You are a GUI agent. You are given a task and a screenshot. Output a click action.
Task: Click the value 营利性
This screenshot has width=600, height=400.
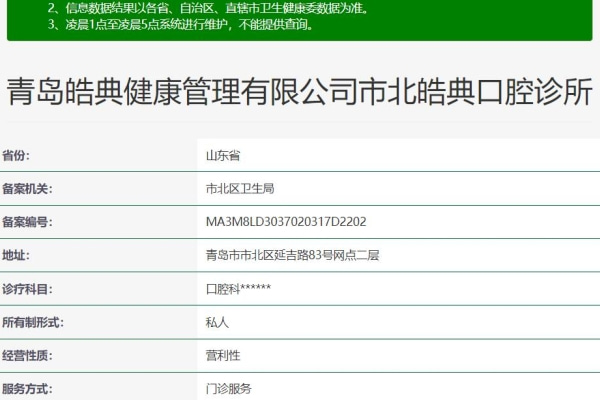click(x=223, y=356)
